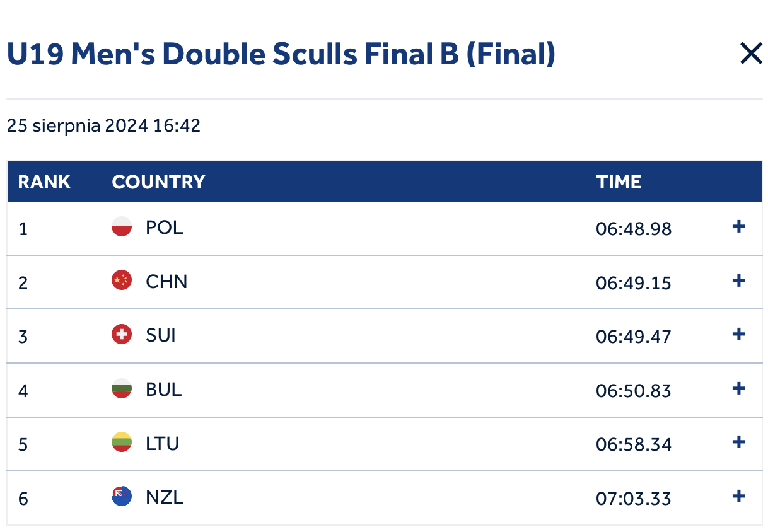Expand the POL row details plus icon
The image size is (768, 532).
tap(739, 227)
